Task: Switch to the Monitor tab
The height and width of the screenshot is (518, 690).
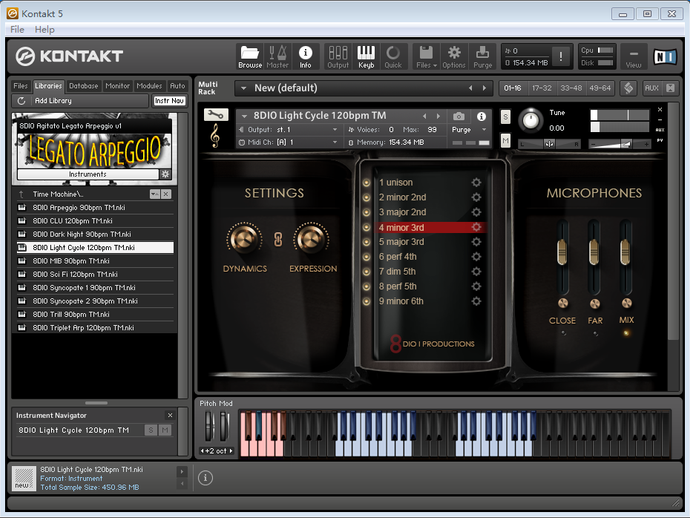Action: pos(117,86)
